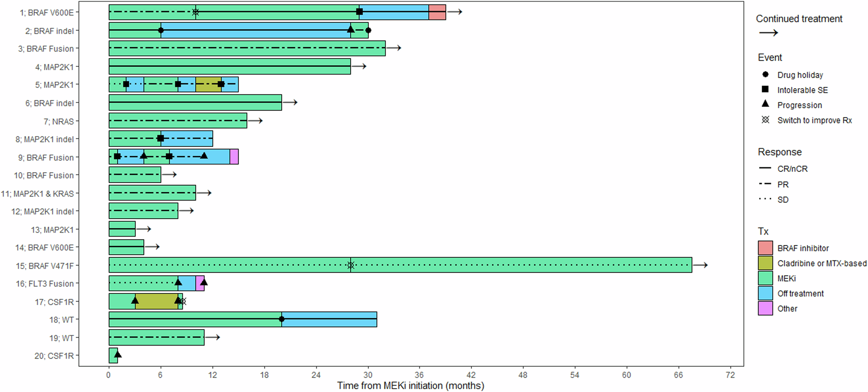The height and width of the screenshot is (392, 868).
Task: Click the "Time from MEKi initiation (months)" axis title
Action: [411, 385]
